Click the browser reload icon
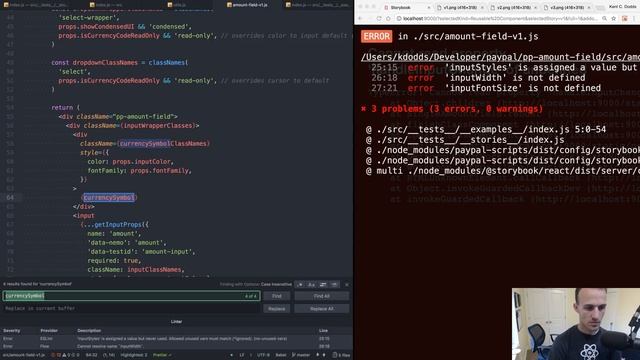This screenshot has height=360, width=640. pos(379,18)
